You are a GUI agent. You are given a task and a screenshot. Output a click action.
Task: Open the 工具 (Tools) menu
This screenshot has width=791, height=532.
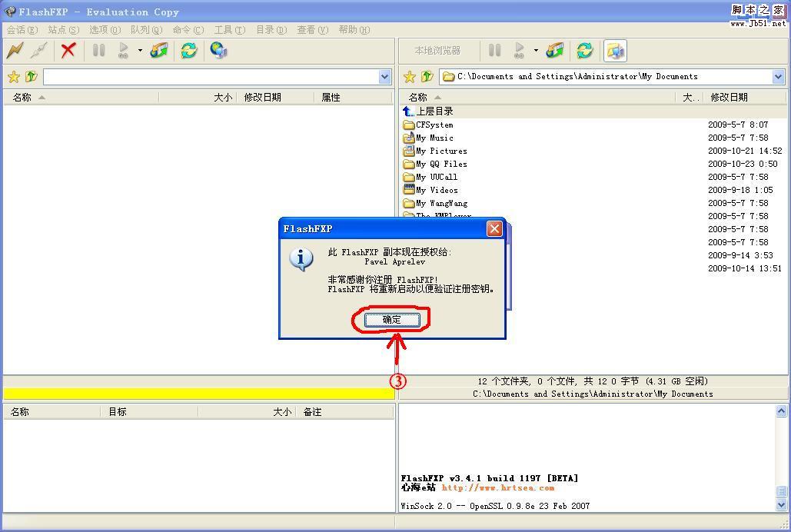point(229,30)
